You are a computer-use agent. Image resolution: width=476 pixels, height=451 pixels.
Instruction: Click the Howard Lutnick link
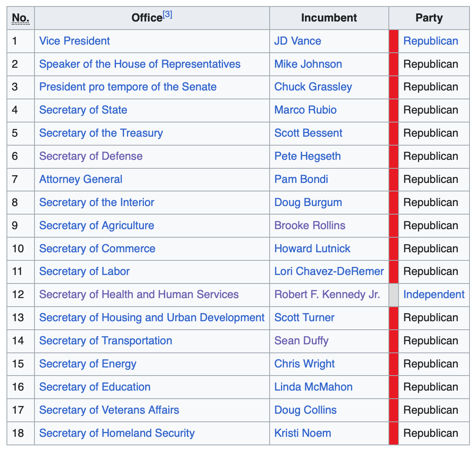[x=312, y=249]
